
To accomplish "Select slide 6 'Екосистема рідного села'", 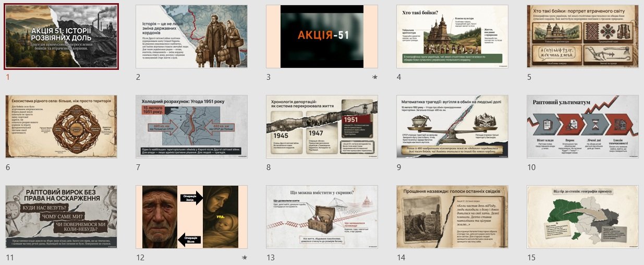I will [x=61, y=126].
